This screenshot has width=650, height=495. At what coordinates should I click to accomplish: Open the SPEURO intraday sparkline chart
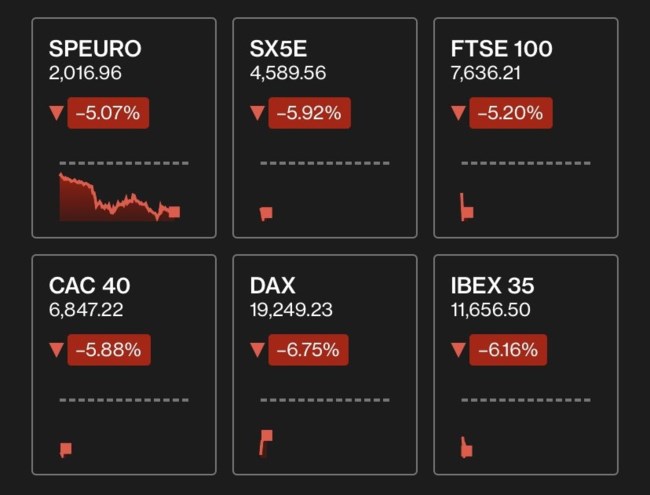pos(119,197)
